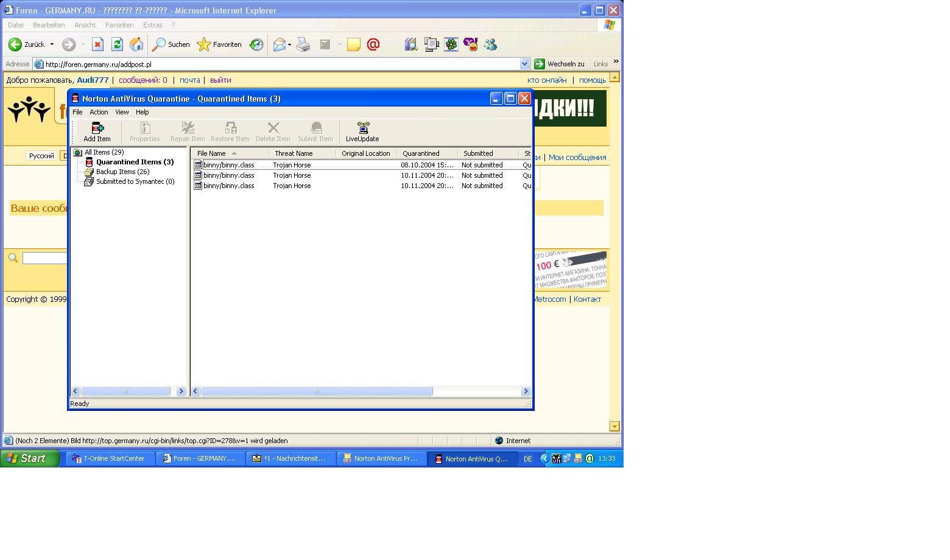Select Backup Items (26) tree node
Screen dimensions: 950x560
[x=122, y=172]
